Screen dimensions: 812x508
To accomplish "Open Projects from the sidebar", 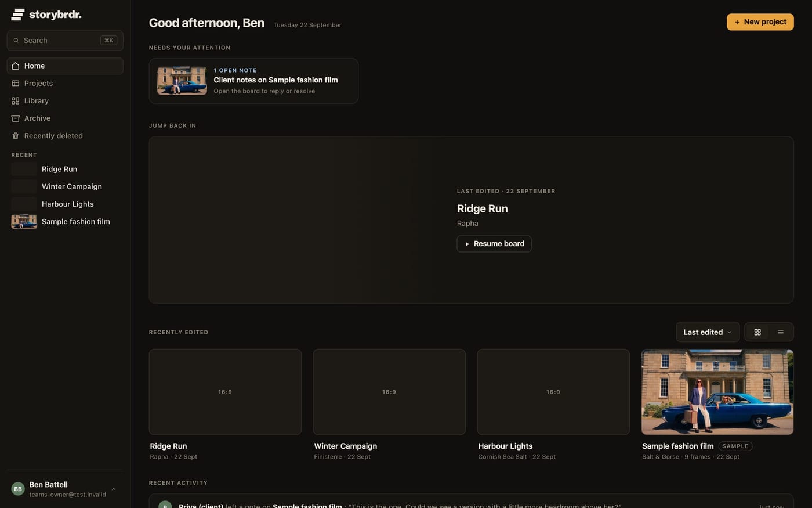I will 65,84.
